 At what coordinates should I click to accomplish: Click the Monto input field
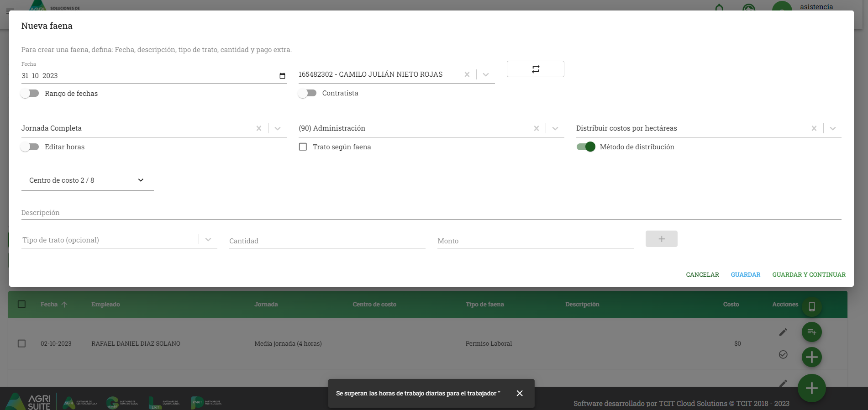(x=535, y=241)
